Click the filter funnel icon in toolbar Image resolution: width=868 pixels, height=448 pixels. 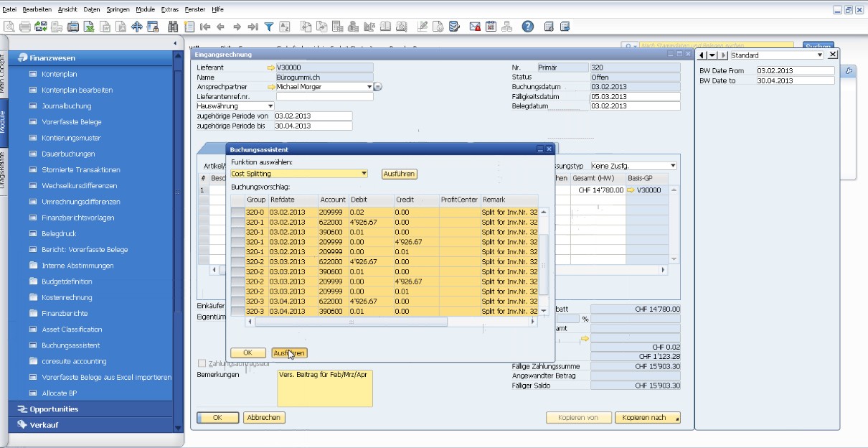tap(269, 27)
